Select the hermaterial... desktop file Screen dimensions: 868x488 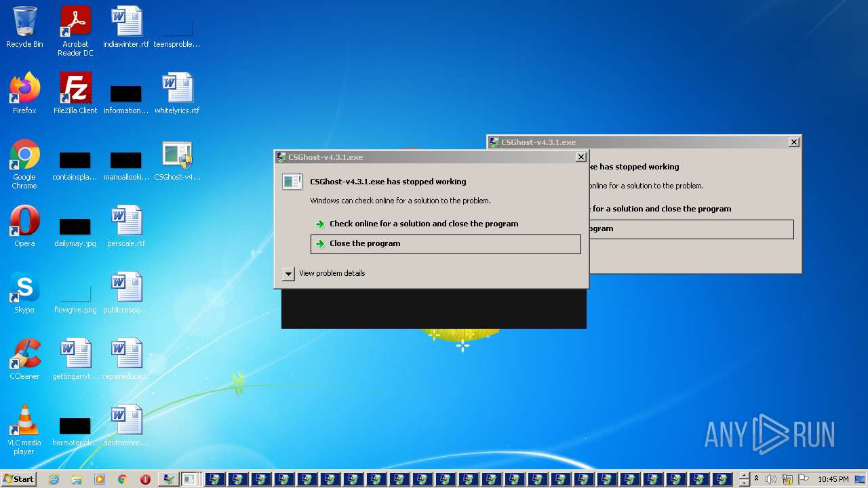75,431
